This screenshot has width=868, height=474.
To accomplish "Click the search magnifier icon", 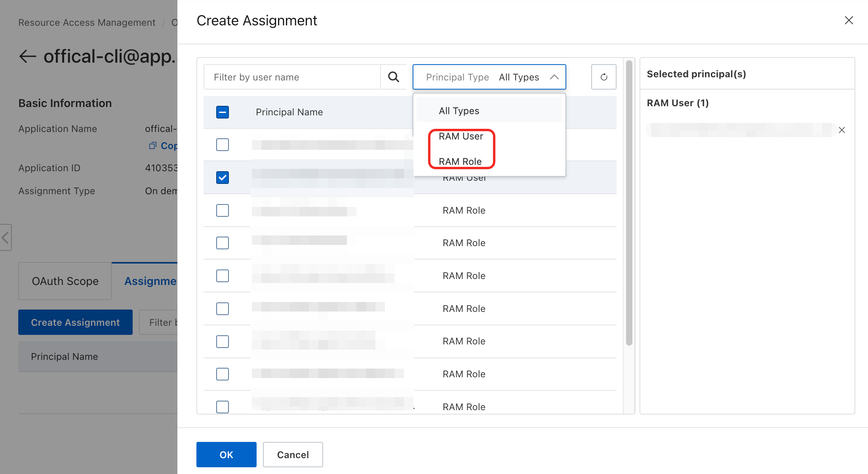I will pos(393,77).
